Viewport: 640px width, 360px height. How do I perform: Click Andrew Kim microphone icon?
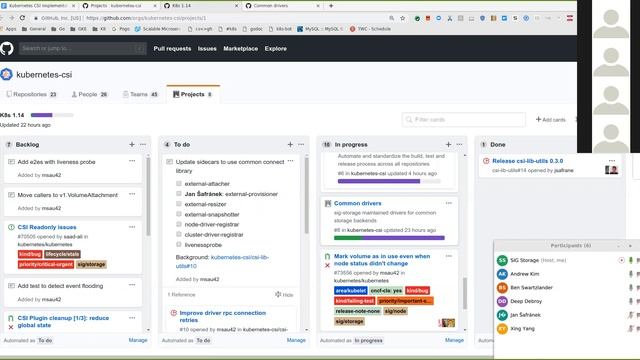point(631,274)
